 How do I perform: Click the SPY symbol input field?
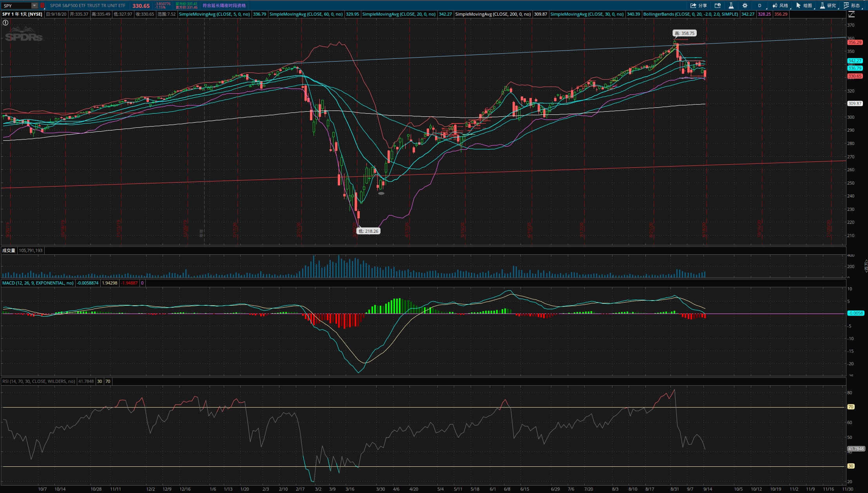tap(16, 5)
